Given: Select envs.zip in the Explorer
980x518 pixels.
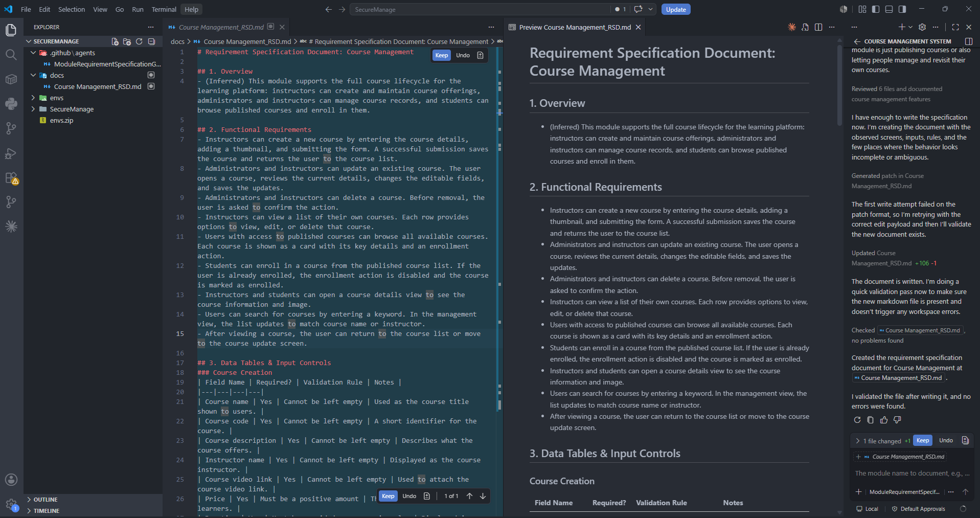Looking at the screenshot, I should click(61, 120).
